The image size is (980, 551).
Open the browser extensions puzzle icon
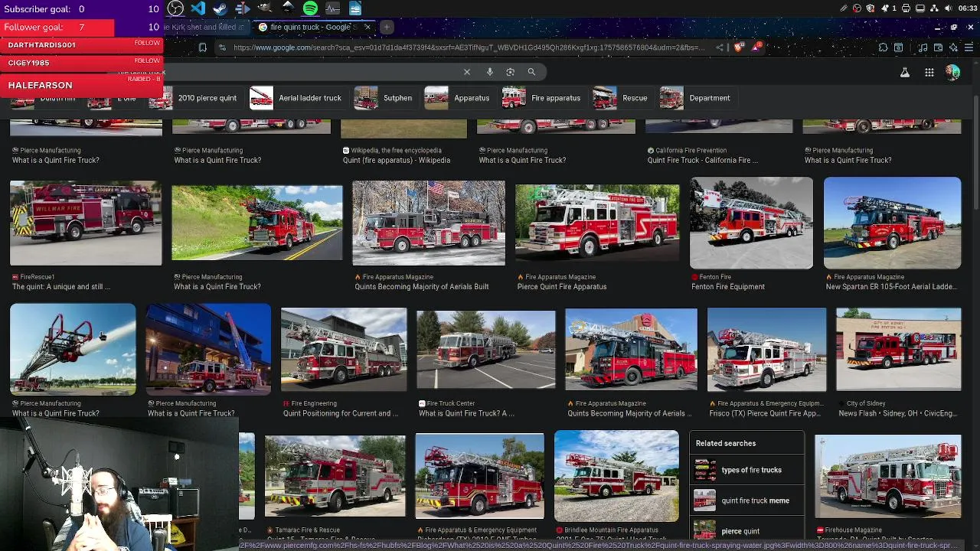coord(883,47)
